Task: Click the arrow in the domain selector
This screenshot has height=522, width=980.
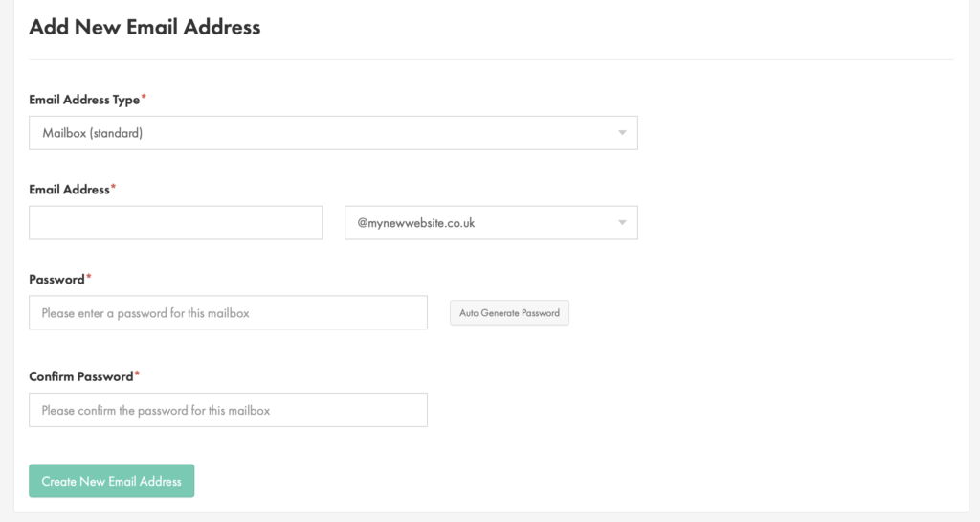Action: [x=622, y=223]
